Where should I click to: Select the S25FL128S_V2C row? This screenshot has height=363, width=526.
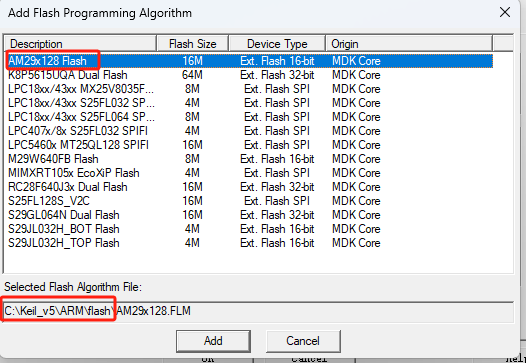pos(250,201)
